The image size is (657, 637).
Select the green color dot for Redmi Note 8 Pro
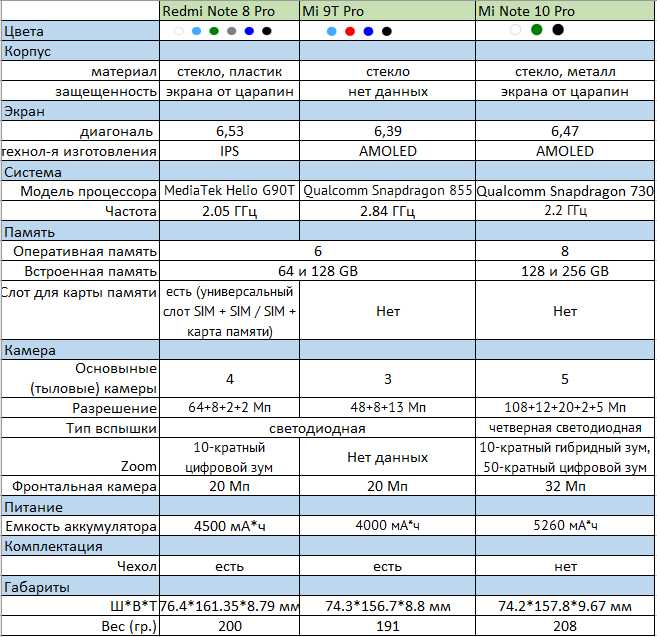coord(214,31)
